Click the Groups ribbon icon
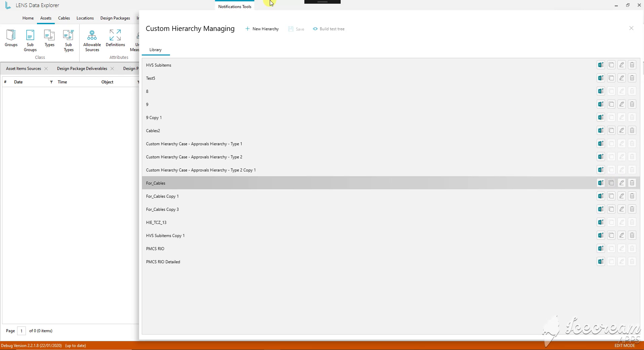Image resolution: width=644 pixels, height=350 pixels. coord(11,38)
